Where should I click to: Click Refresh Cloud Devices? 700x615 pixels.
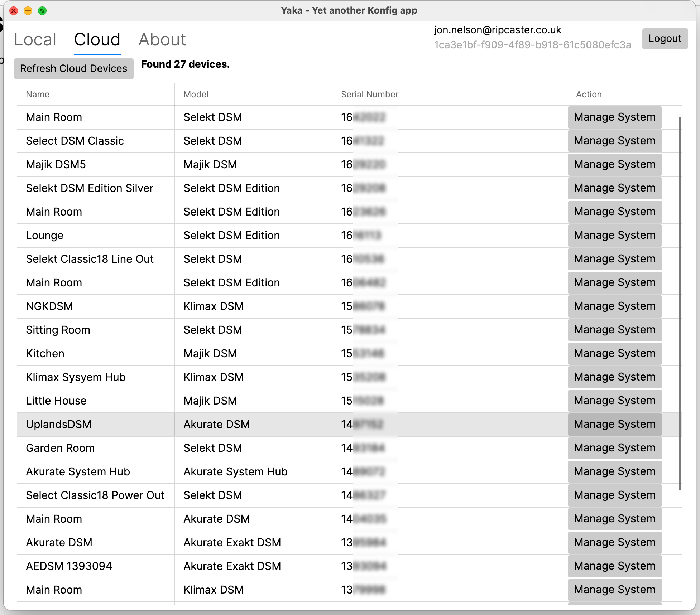tap(73, 68)
